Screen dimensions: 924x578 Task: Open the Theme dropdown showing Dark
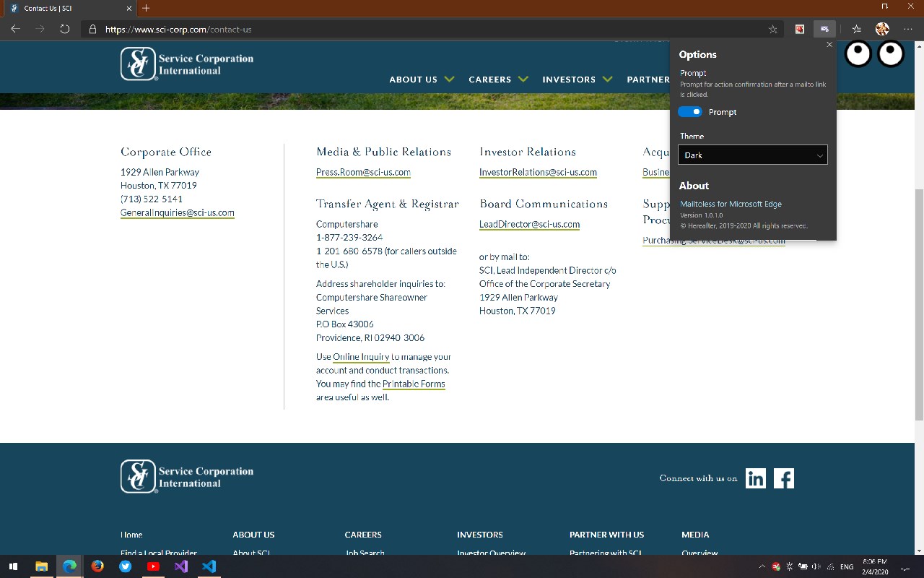[752, 155]
